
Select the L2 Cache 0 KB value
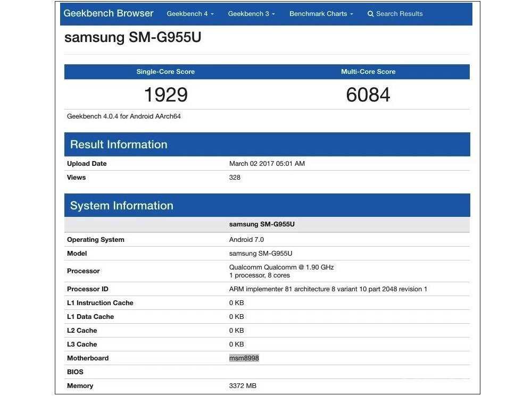click(237, 331)
